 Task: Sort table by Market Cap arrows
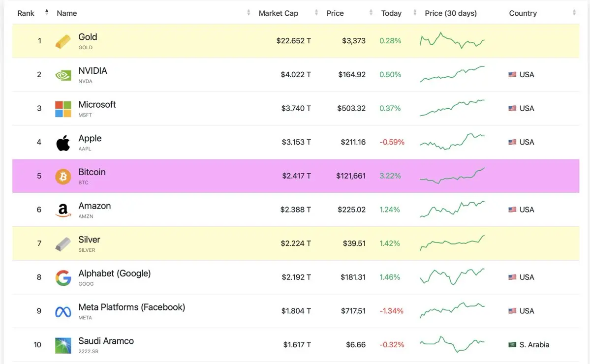(x=316, y=12)
